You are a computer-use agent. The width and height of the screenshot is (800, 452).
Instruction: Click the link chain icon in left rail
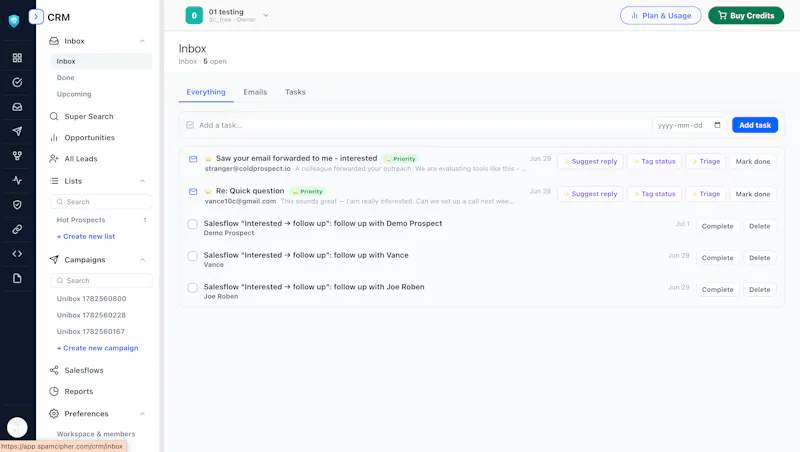[x=17, y=229]
